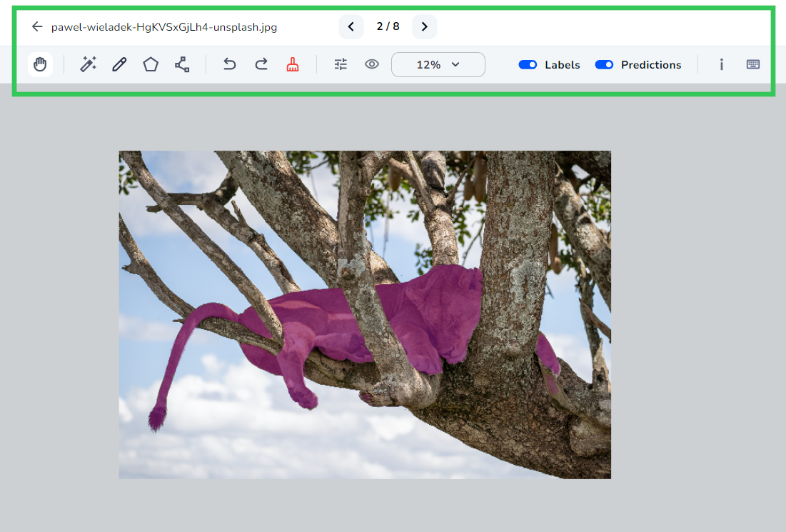This screenshot has width=786, height=532.
Task: Click the back arrow to exit editor
Action: [36, 26]
